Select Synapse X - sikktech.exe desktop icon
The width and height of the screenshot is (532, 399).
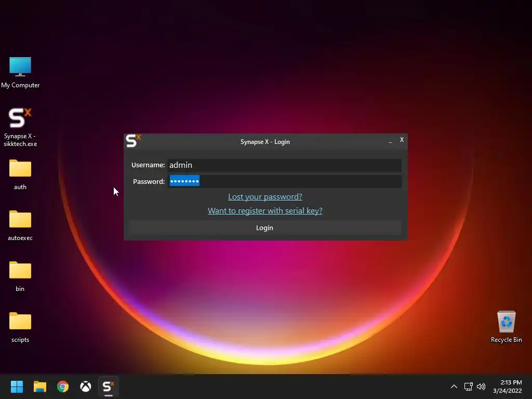pos(20,127)
